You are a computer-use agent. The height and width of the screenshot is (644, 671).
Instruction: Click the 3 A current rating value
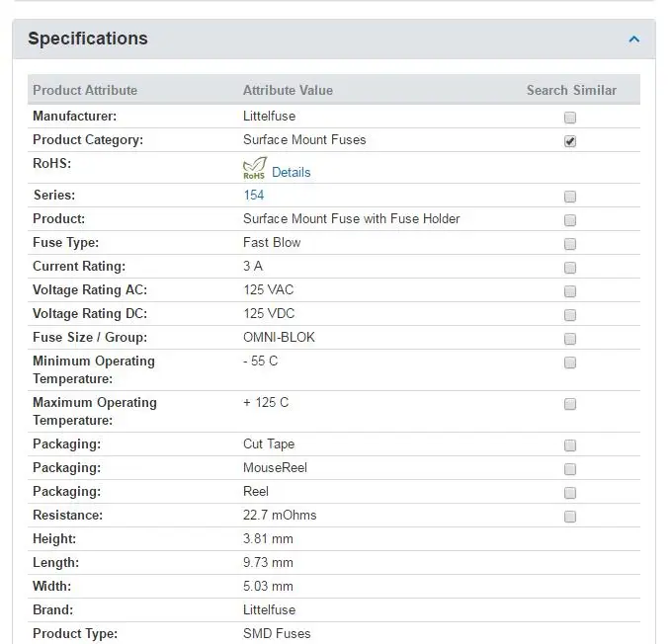(253, 266)
